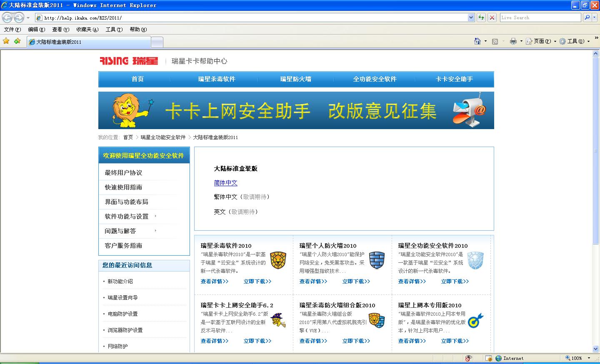Open 瑞星防火墙 in the navigation bar

296,79
